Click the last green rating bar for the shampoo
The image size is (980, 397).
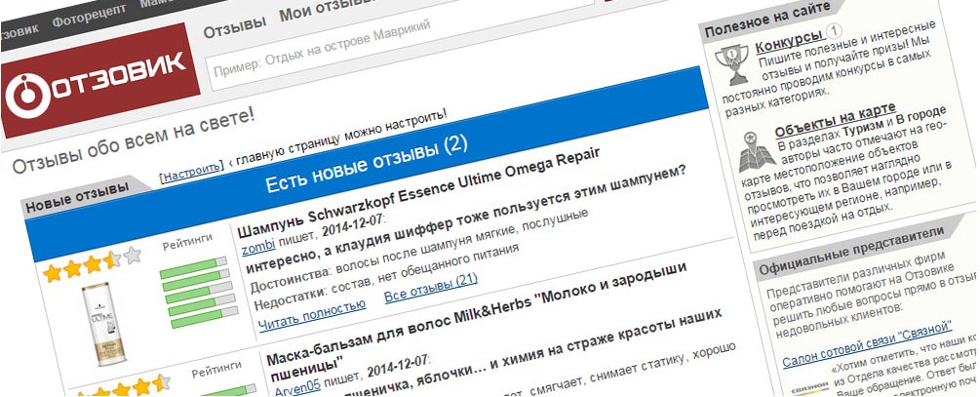(x=203, y=316)
